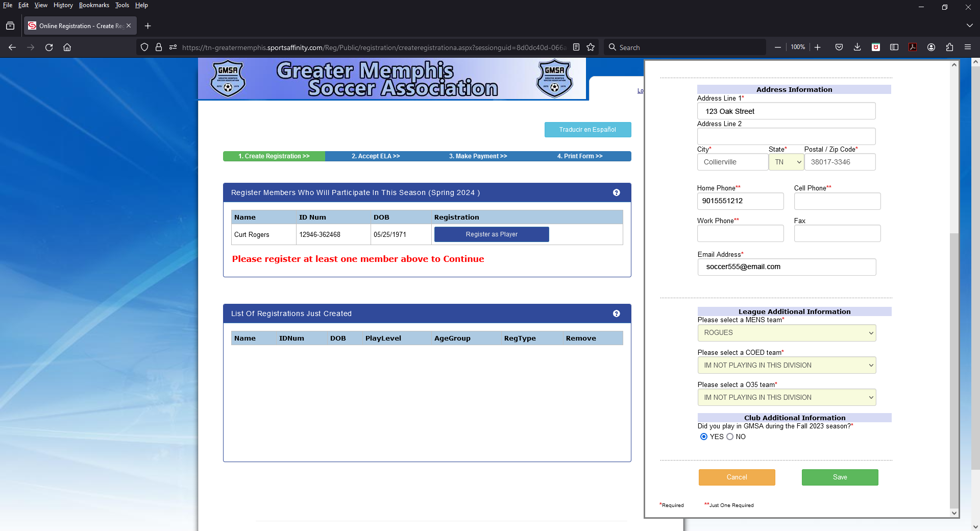Click the browser Back arrow
Screen dimensions: 980x531
(12, 47)
